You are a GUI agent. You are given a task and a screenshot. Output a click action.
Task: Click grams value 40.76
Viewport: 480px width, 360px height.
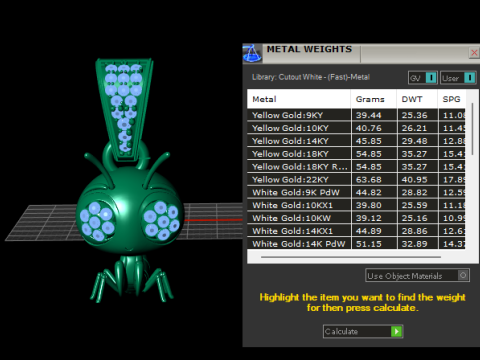(x=368, y=128)
